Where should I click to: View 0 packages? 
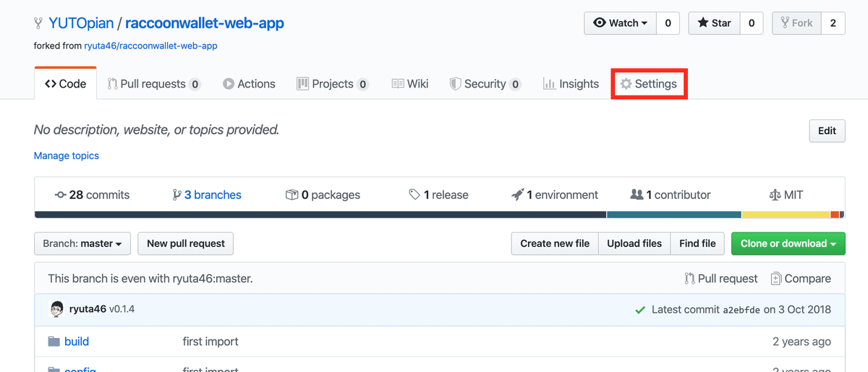coord(323,195)
